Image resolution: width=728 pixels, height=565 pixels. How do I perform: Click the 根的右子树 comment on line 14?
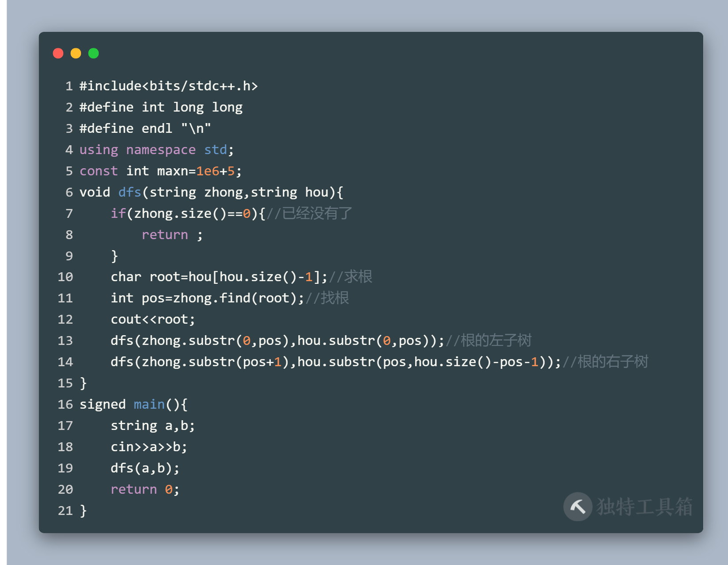point(605,362)
